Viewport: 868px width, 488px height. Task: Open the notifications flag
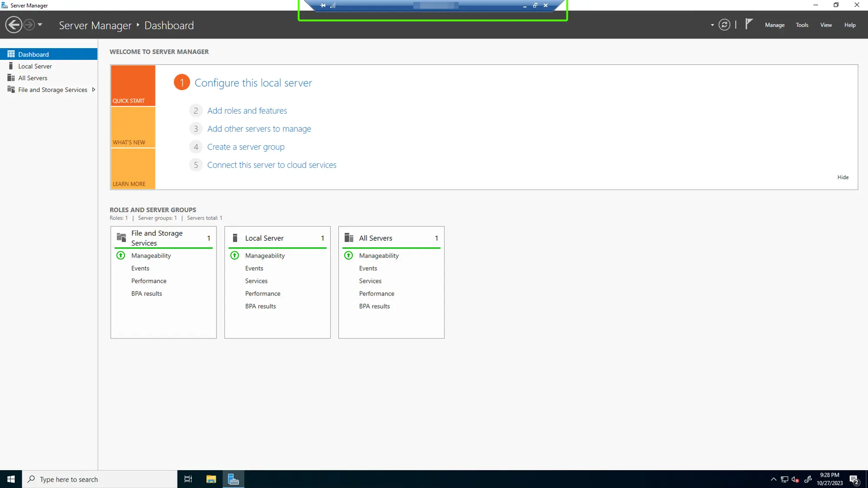(x=748, y=24)
